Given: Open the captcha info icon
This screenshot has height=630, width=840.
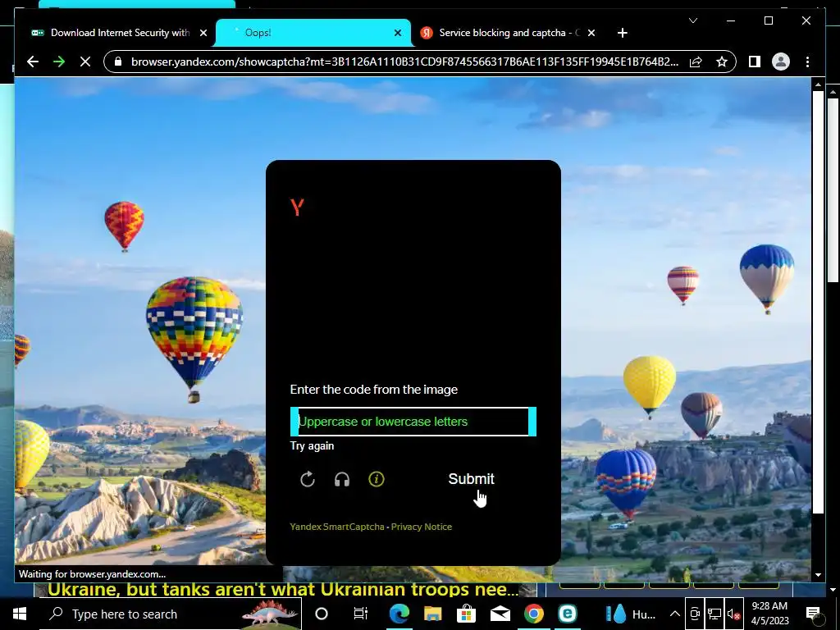Looking at the screenshot, I should point(376,479).
